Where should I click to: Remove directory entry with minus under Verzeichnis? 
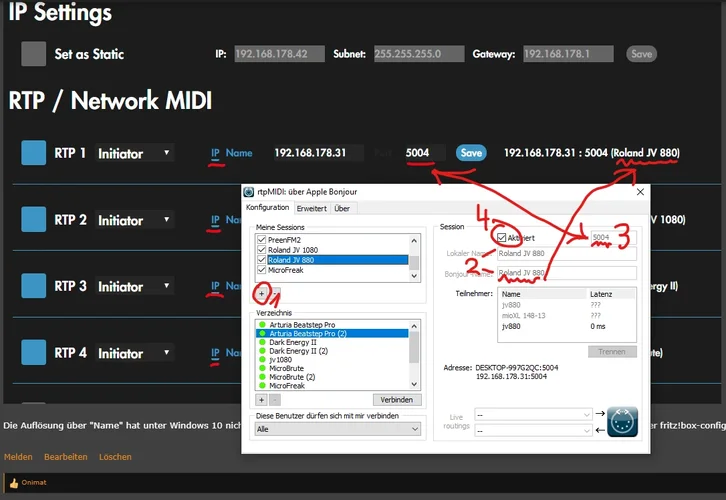tap(275, 400)
